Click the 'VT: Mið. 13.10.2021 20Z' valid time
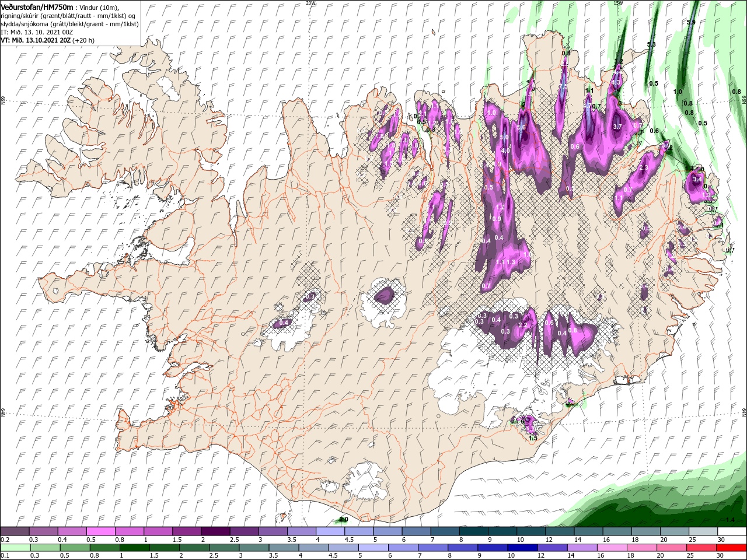The image size is (747, 560). point(36,40)
